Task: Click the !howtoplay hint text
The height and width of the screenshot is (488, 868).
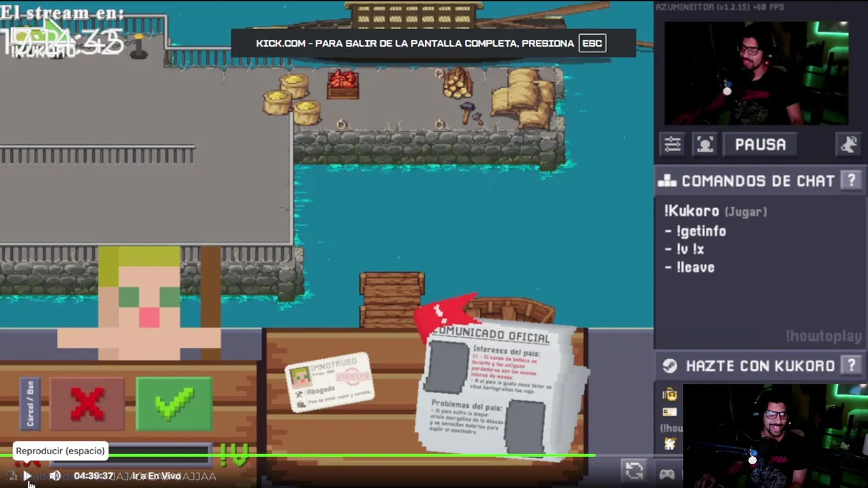Action: coord(824,336)
